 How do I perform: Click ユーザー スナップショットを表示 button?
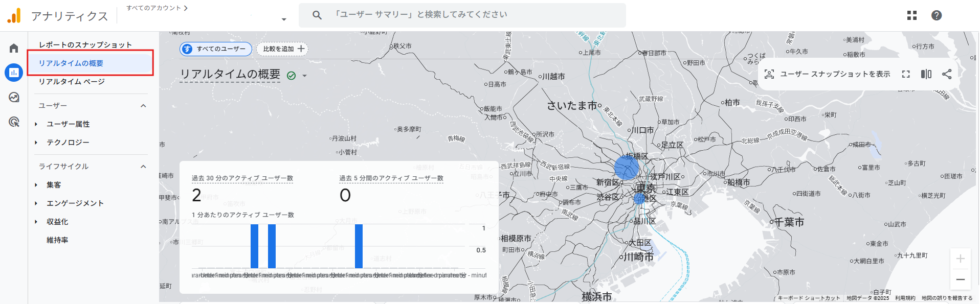click(827, 74)
